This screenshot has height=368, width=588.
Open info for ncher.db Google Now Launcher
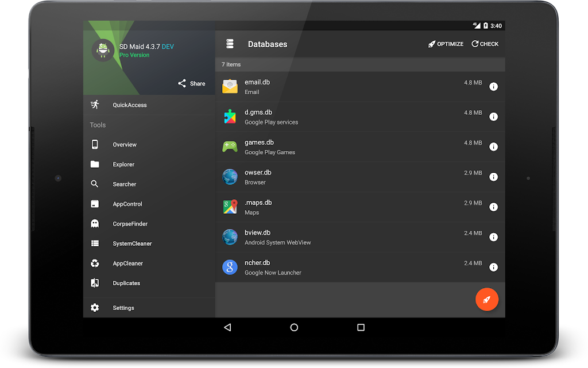click(493, 268)
